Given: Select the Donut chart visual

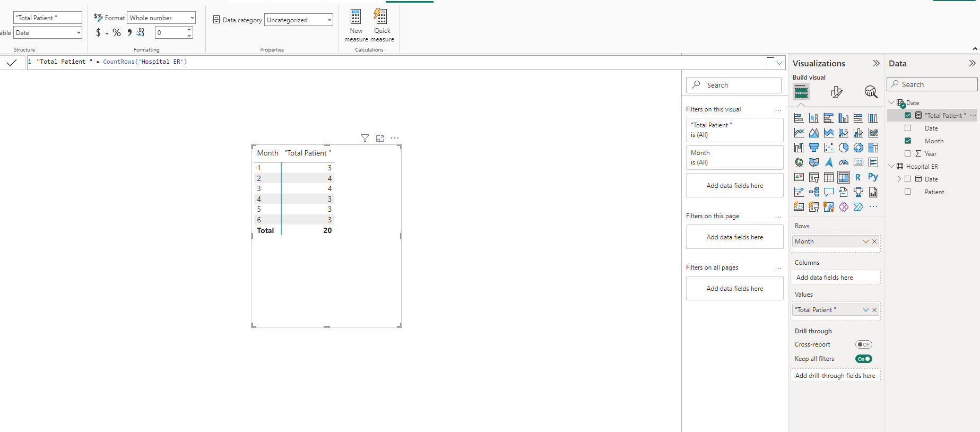Looking at the screenshot, I should click(858, 148).
